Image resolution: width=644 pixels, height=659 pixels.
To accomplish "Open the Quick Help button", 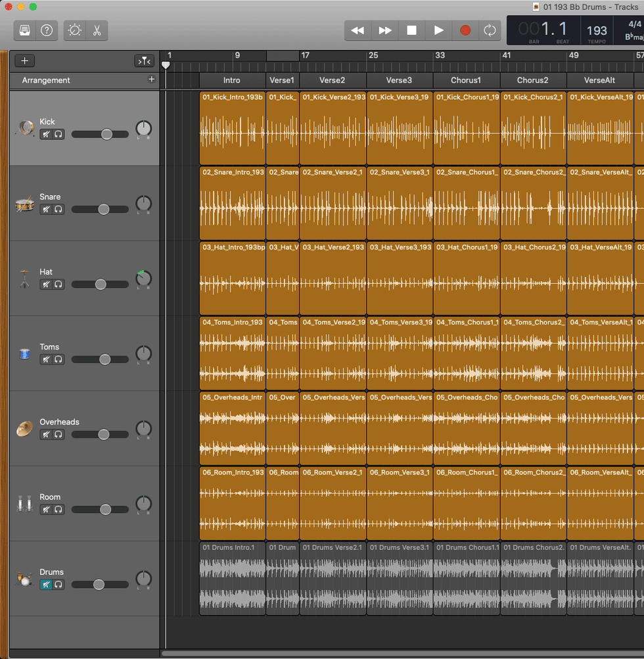I will click(x=47, y=30).
